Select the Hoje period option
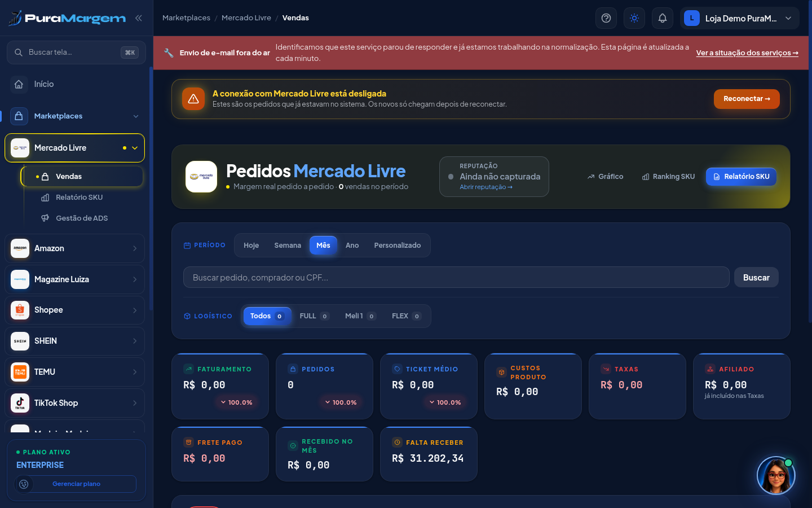 point(251,246)
